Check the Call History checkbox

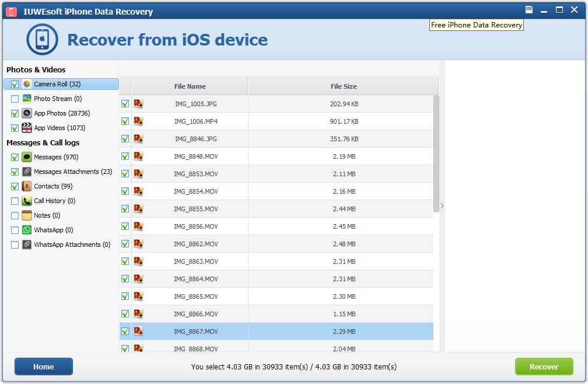pyautogui.click(x=15, y=201)
